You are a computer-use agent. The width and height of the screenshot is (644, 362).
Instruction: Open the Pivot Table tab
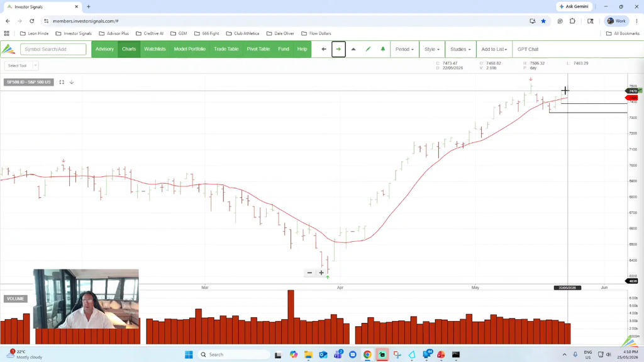[258, 49]
